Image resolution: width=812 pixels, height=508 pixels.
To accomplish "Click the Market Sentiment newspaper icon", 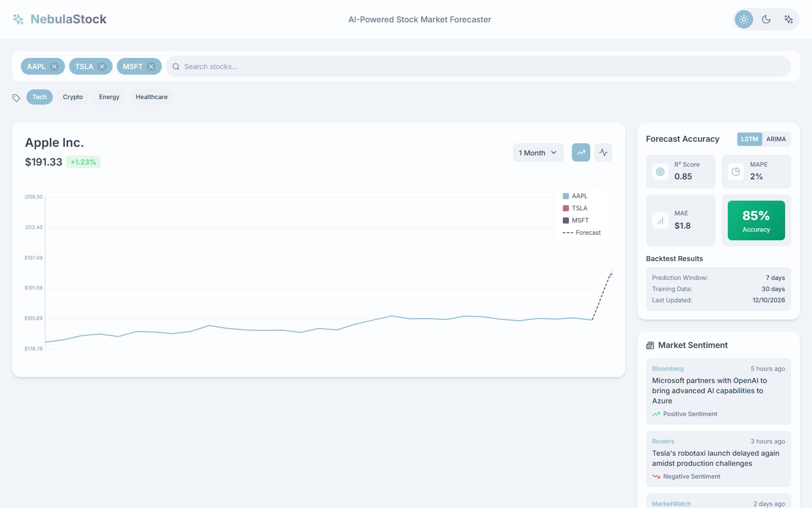I will (x=650, y=345).
